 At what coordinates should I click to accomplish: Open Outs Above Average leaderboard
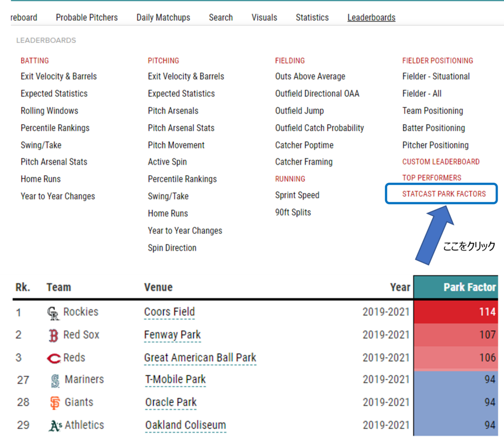click(310, 76)
